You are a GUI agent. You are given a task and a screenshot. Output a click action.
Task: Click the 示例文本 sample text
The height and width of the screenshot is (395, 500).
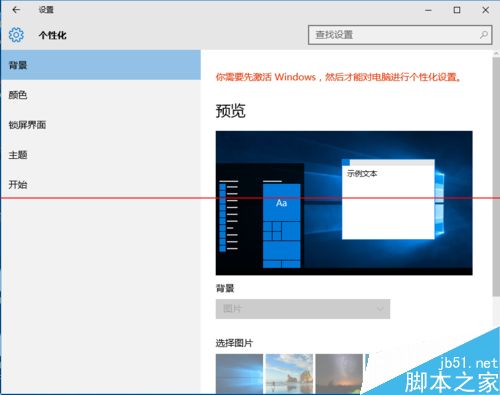[362, 173]
